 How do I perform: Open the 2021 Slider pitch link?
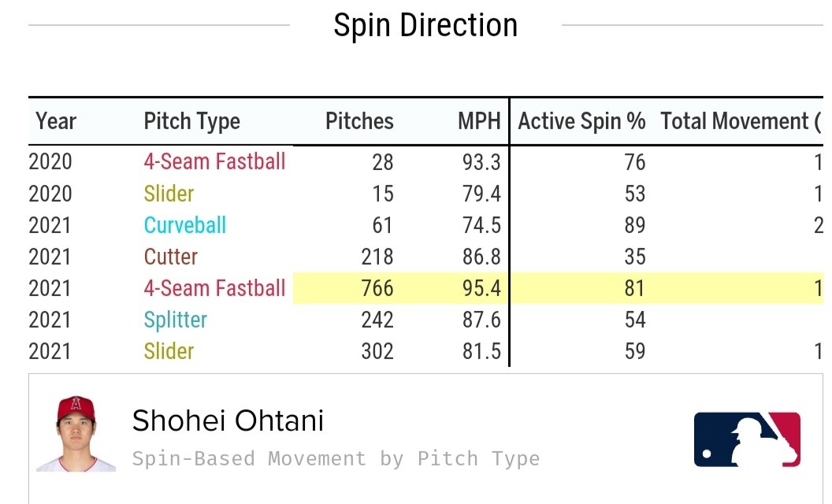click(169, 351)
